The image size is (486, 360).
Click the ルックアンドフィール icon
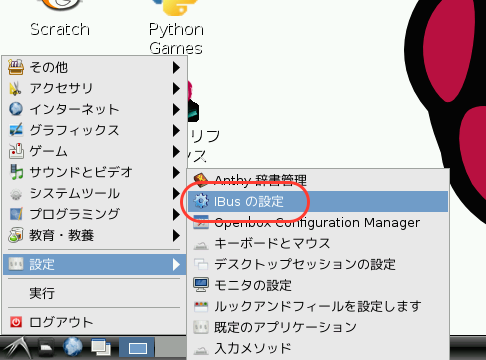coord(201,306)
